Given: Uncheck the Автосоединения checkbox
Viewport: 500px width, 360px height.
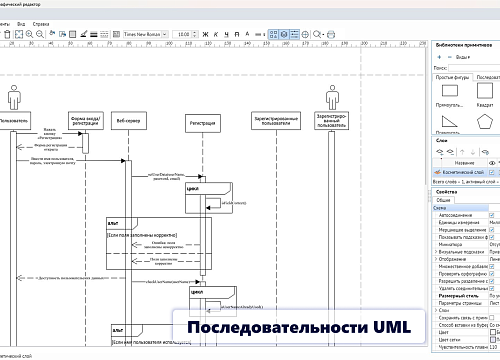Looking at the screenshot, I should (x=491, y=215).
